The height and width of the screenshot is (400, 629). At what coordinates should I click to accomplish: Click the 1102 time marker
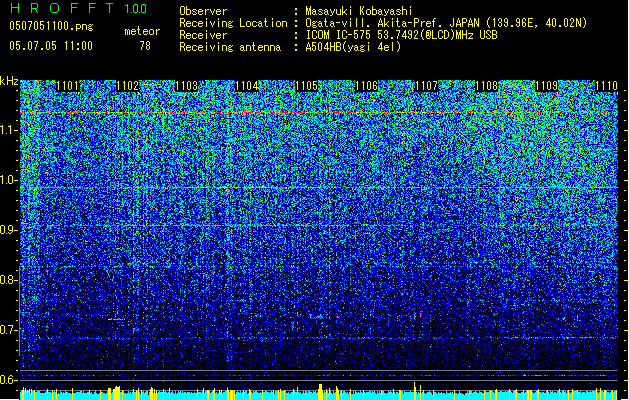pos(127,86)
